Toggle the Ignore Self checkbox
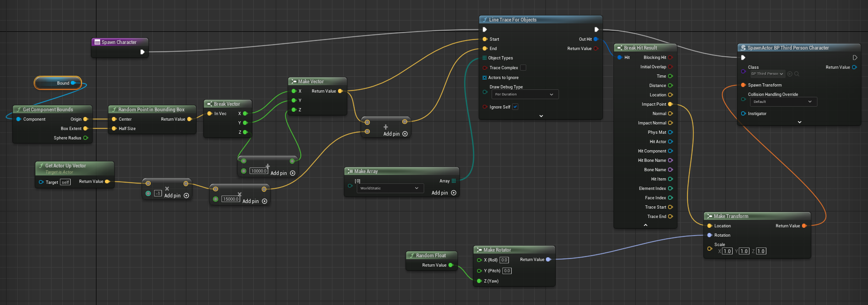The height and width of the screenshot is (305, 868). click(515, 107)
